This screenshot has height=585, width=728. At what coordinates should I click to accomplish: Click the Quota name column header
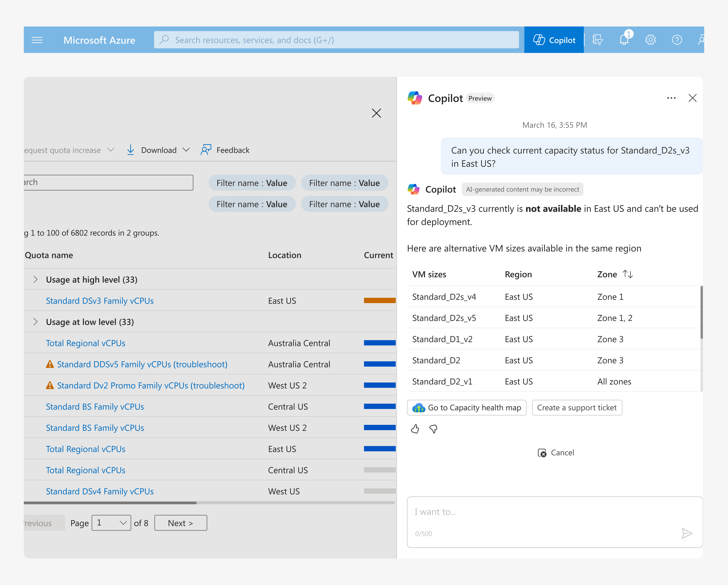tap(49, 255)
